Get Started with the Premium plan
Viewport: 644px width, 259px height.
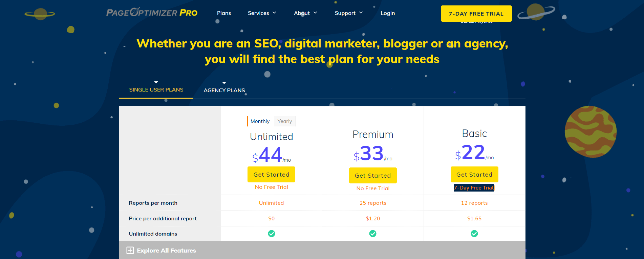pyautogui.click(x=373, y=175)
